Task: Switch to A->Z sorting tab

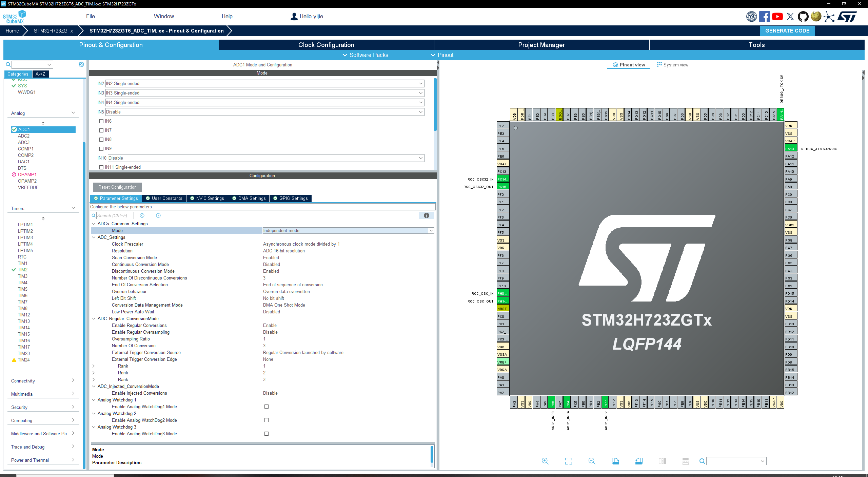Action: (x=40, y=74)
